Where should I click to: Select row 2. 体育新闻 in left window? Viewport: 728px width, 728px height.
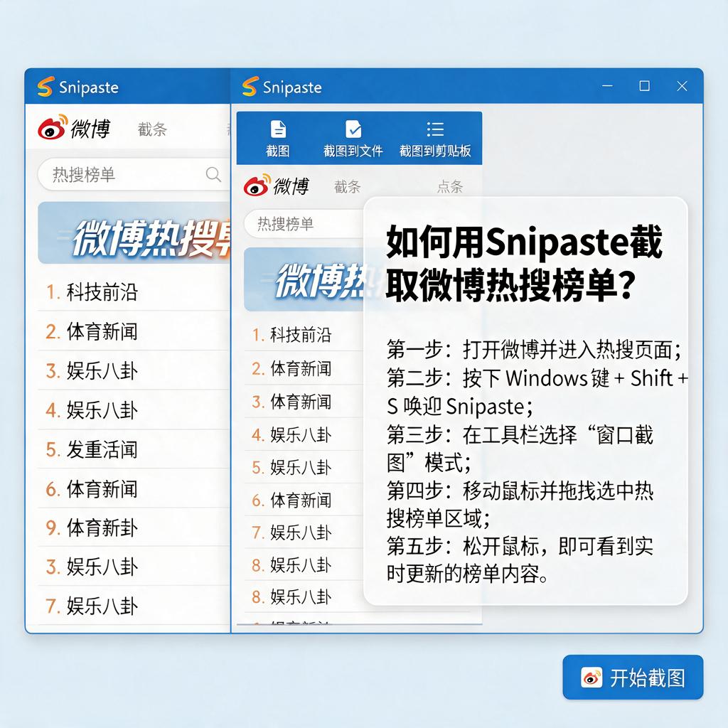pos(134,331)
